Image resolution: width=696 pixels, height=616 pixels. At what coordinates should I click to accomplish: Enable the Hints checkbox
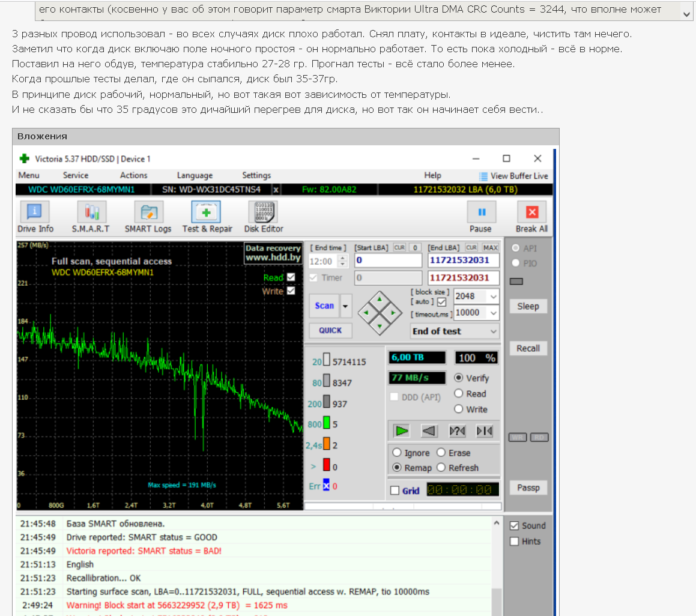click(515, 542)
